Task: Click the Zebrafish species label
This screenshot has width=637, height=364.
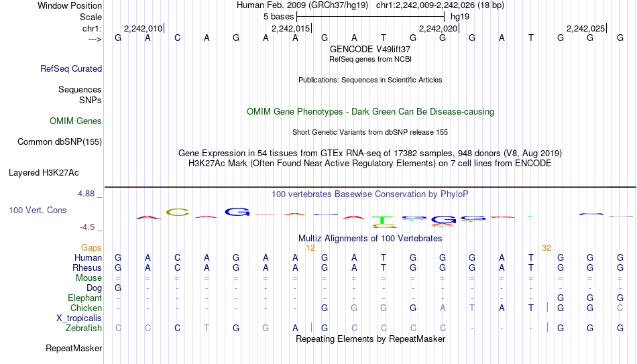Action: coord(84,328)
